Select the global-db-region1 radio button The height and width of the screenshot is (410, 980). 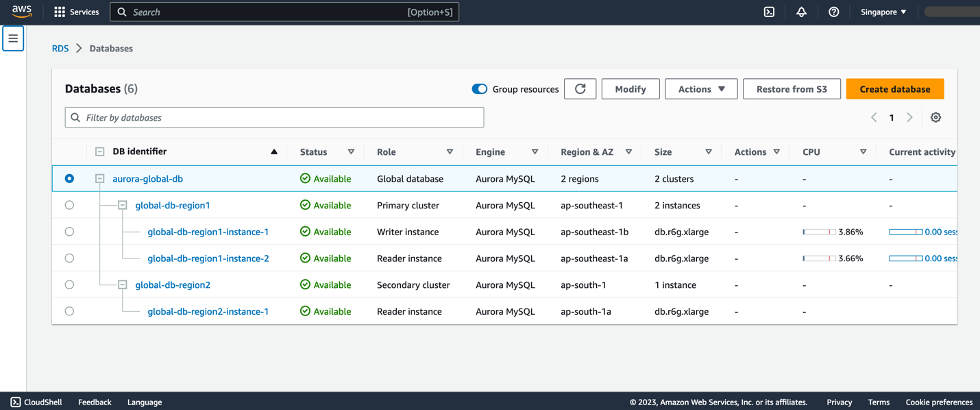tap(69, 205)
